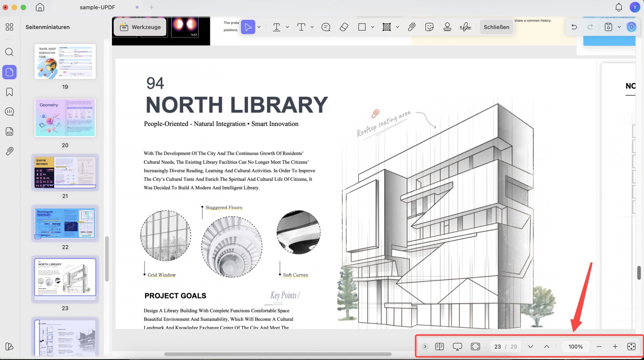Expand text tool options dropdown
Viewport: 644px width, 360px height.
click(x=312, y=27)
